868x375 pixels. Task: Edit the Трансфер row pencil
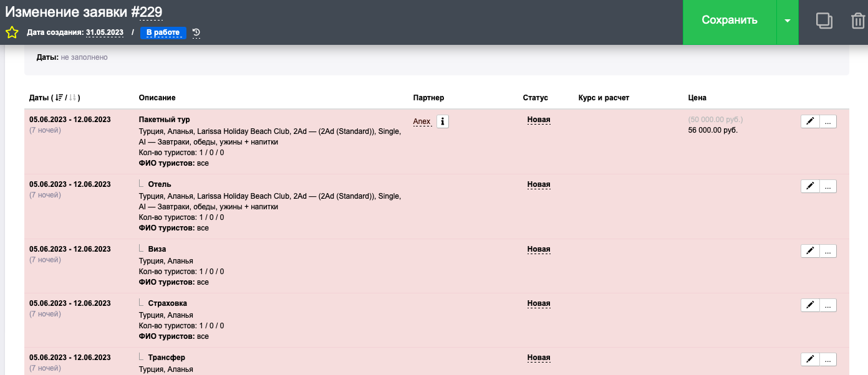point(809,359)
